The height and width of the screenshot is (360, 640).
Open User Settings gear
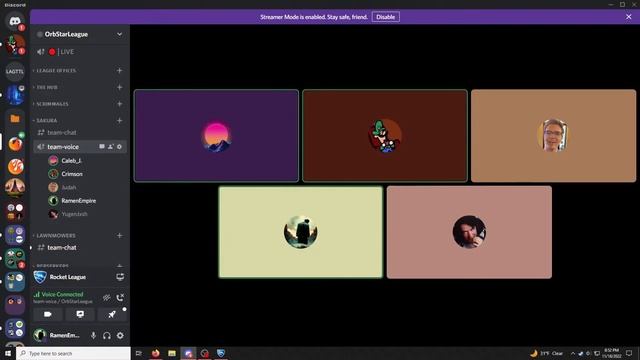(x=120, y=336)
